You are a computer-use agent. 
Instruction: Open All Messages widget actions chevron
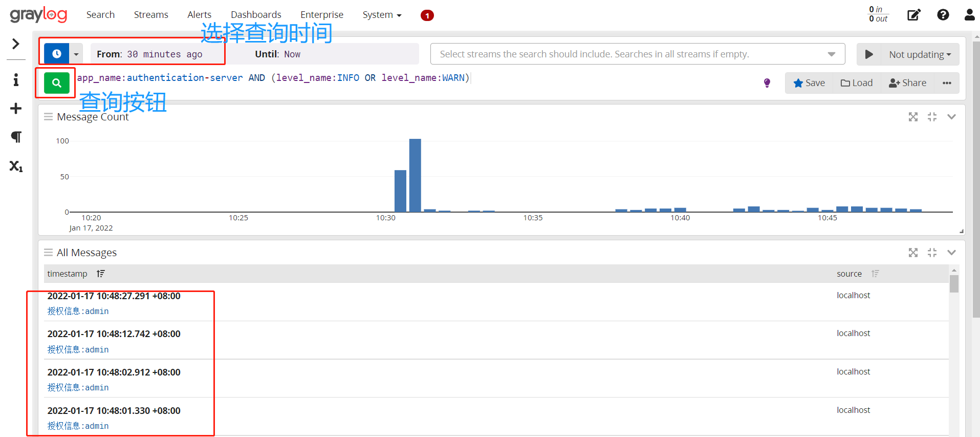(x=952, y=253)
